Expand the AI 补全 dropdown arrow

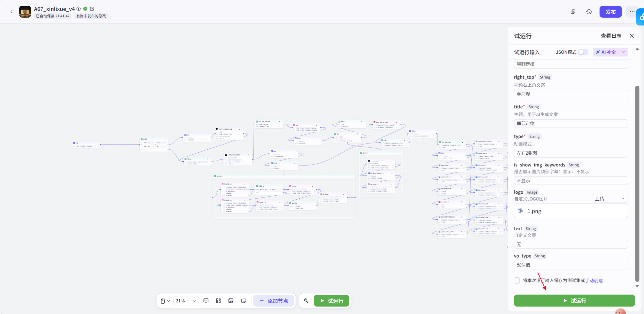pos(624,52)
